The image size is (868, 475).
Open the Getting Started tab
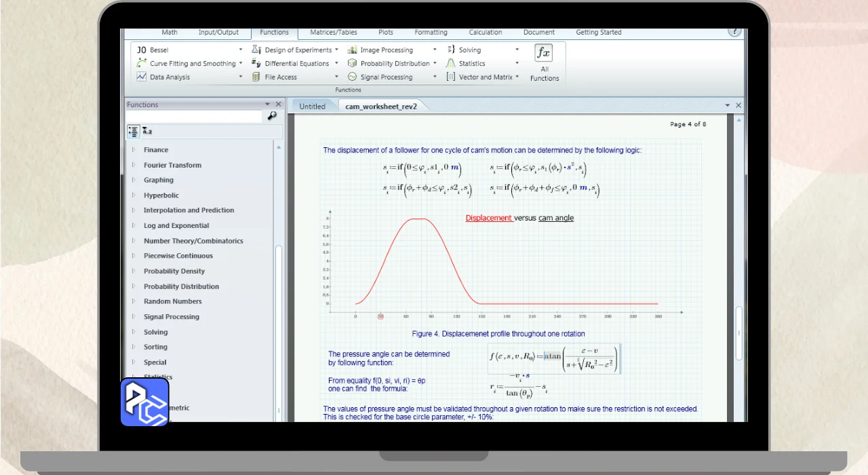tap(598, 33)
